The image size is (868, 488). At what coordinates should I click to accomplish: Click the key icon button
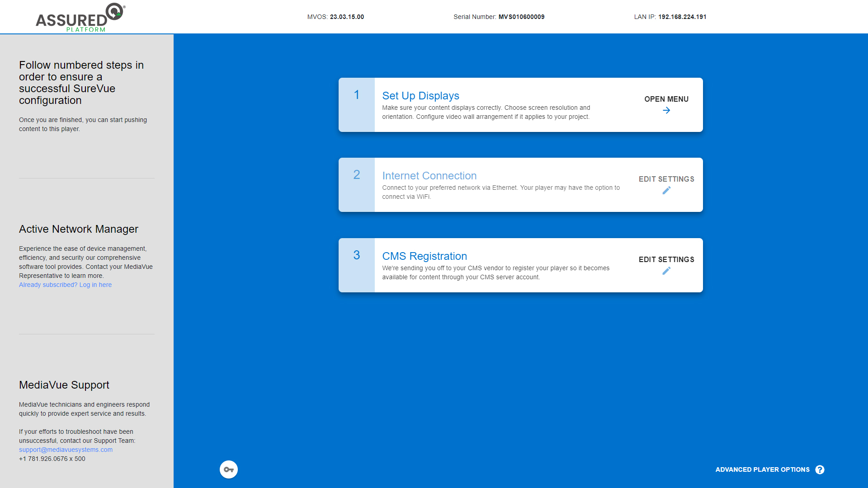tap(229, 469)
